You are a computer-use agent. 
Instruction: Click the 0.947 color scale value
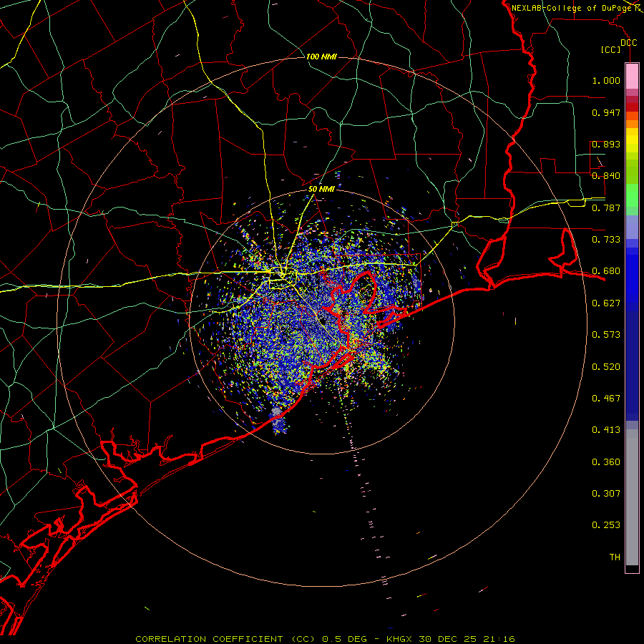pyautogui.click(x=606, y=112)
